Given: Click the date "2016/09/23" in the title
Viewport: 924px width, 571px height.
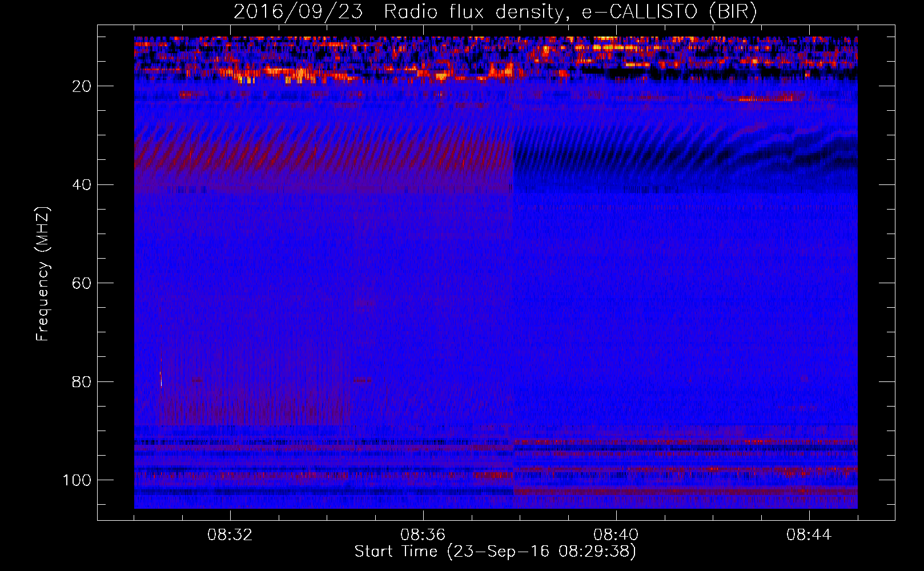Looking at the screenshot, I should click(298, 12).
